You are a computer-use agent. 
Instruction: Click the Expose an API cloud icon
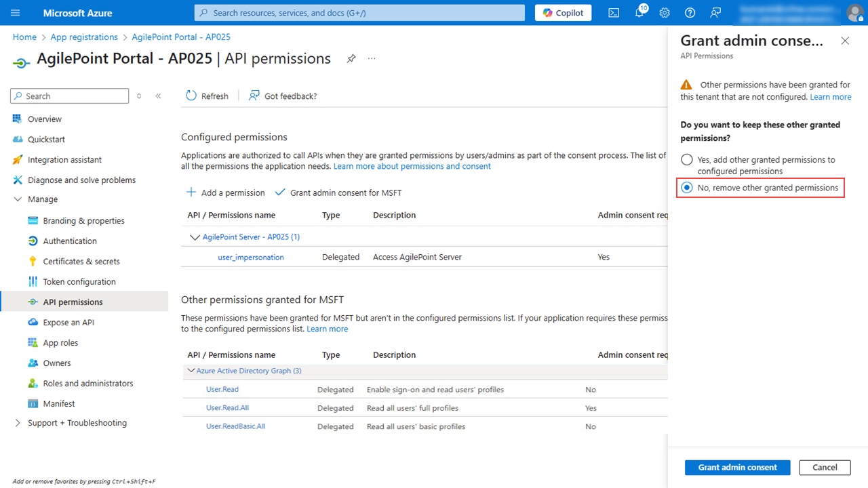coord(33,322)
